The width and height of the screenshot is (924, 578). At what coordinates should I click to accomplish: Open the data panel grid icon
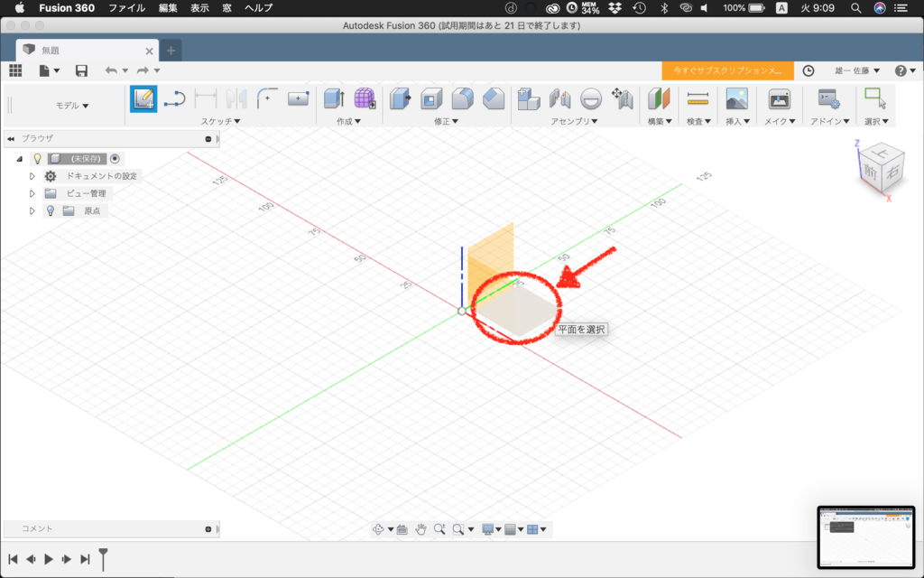tap(15, 70)
